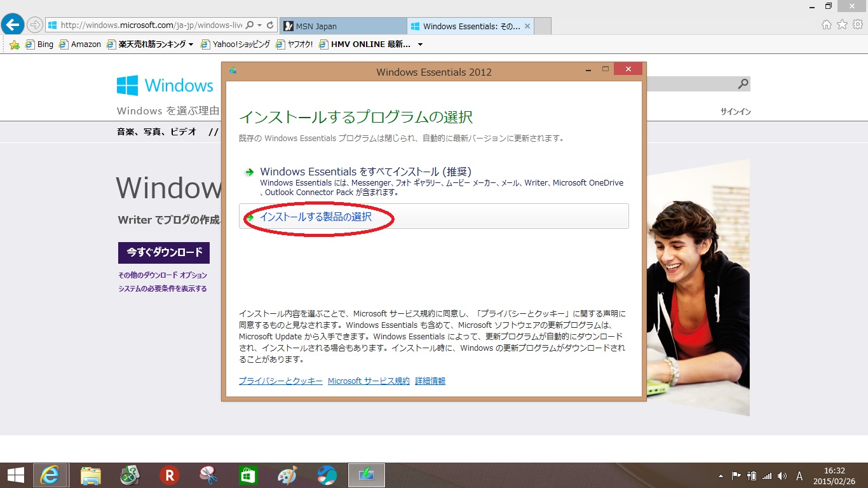Expand the arrow after HMV ONLINE
868x488 pixels.
coord(420,44)
